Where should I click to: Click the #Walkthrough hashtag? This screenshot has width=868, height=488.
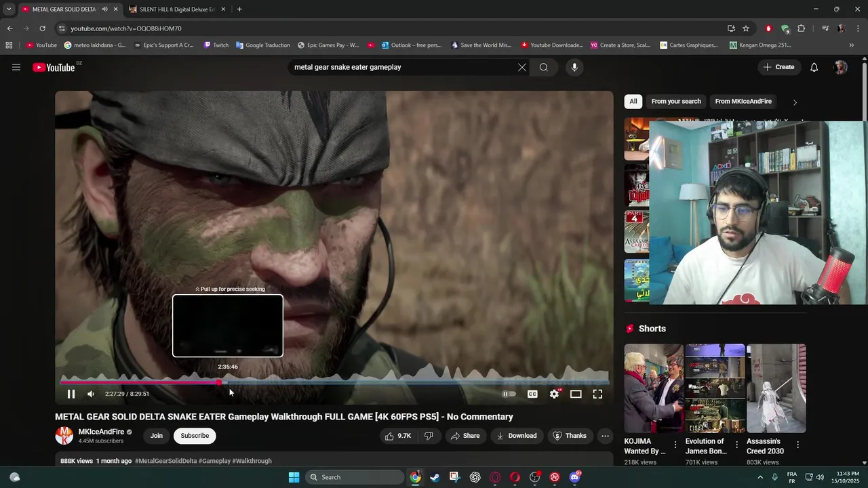[x=252, y=461]
